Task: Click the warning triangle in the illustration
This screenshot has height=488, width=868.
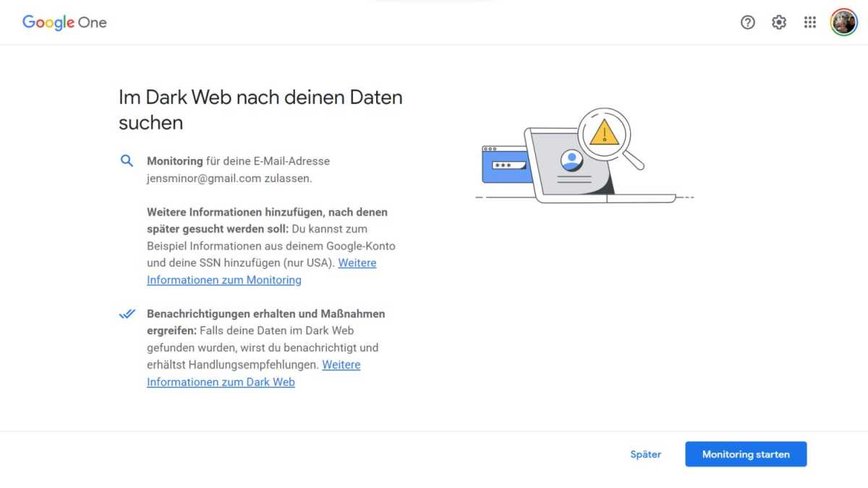Action: (x=606, y=134)
